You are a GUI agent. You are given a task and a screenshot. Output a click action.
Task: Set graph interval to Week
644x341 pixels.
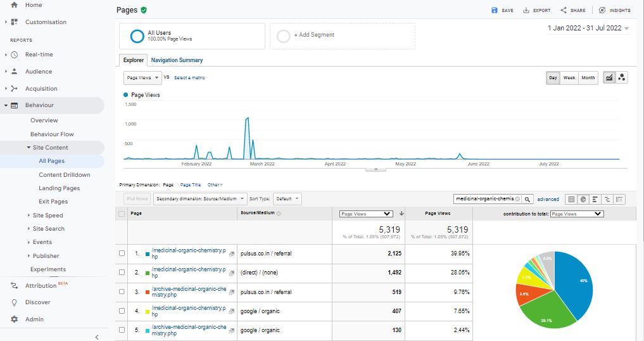coord(569,77)
